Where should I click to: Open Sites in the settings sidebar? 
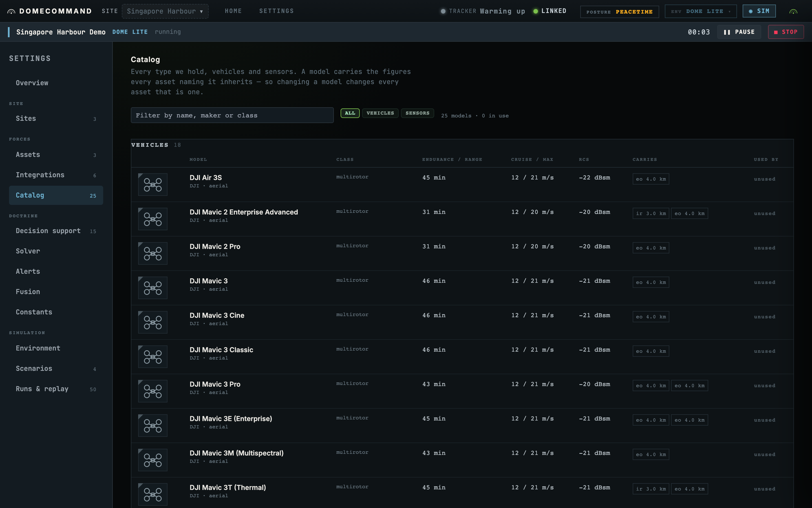56,119
